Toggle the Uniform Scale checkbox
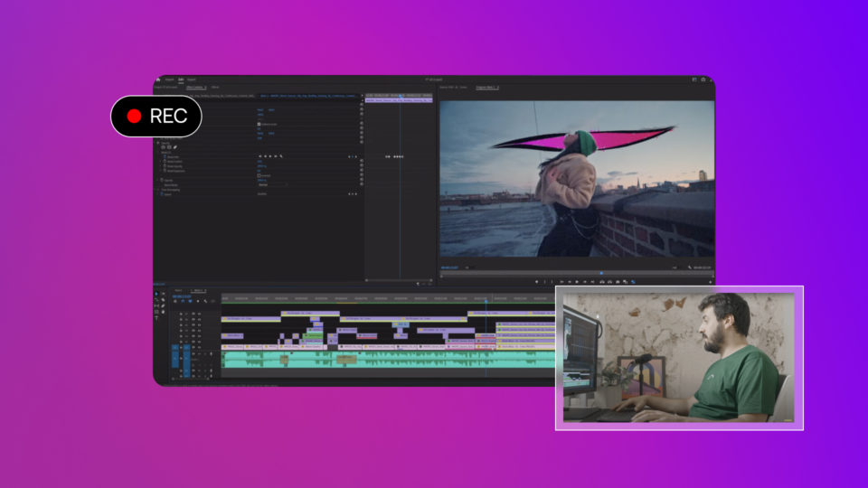The height and width of the screenshot is (488, 868). coord(259,125)
